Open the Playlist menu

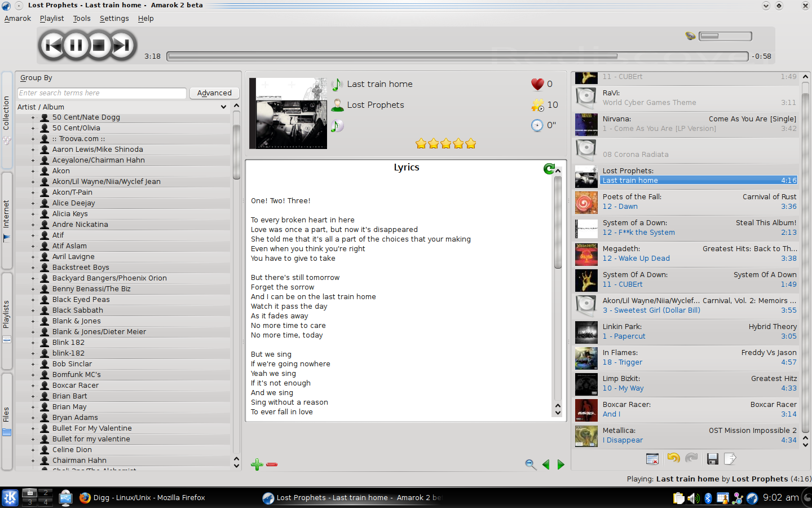(x=52, y=18)
